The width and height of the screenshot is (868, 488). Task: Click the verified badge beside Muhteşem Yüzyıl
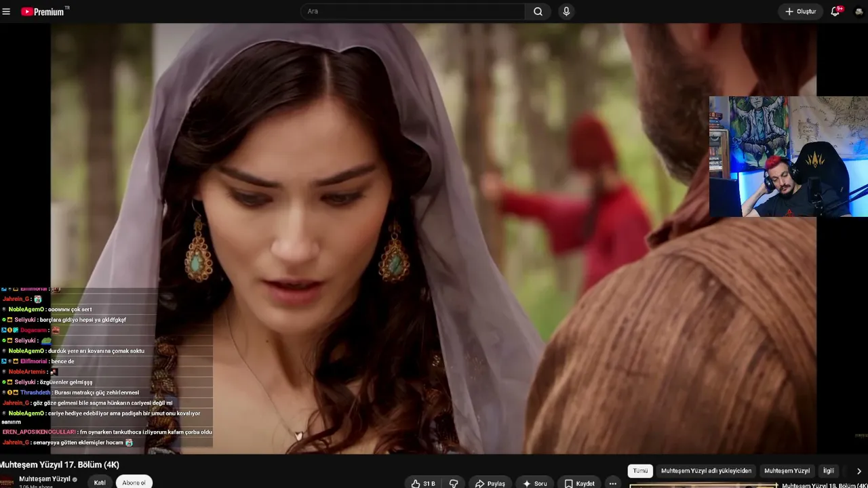(75, 479)
